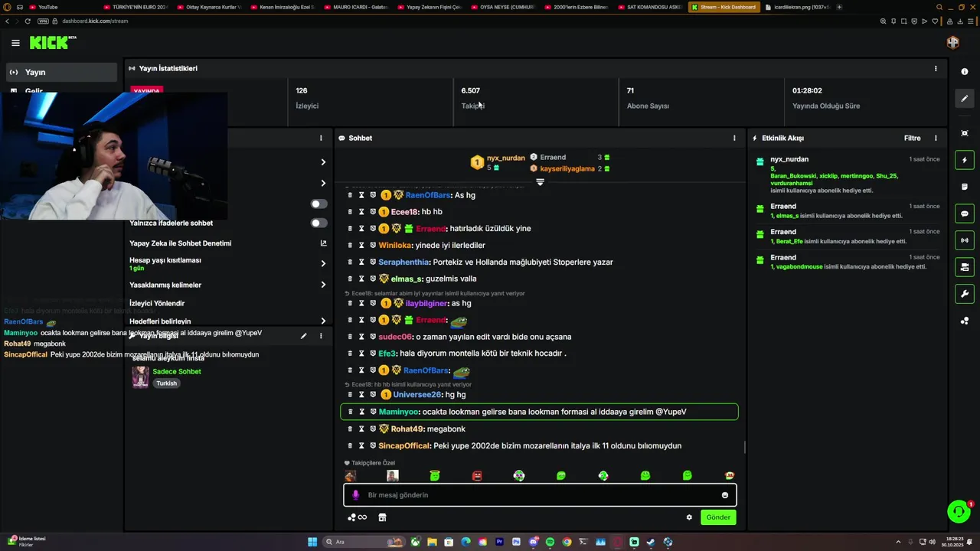
Task: Switch to SAT KOMANDOSU ASKE browser tab
Action: click(648, 7)
